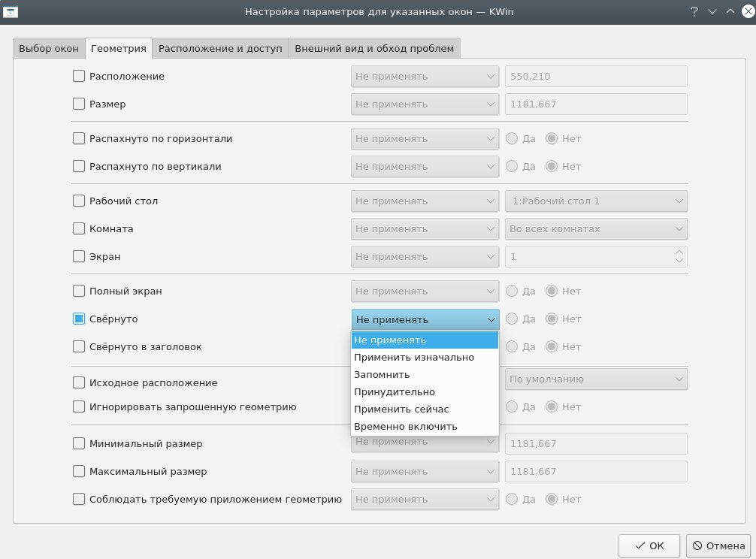The height and width of the screenshot is (559, 756).
Task: Enable the Минимальный размер checkbox
Action: pos(79,444)
